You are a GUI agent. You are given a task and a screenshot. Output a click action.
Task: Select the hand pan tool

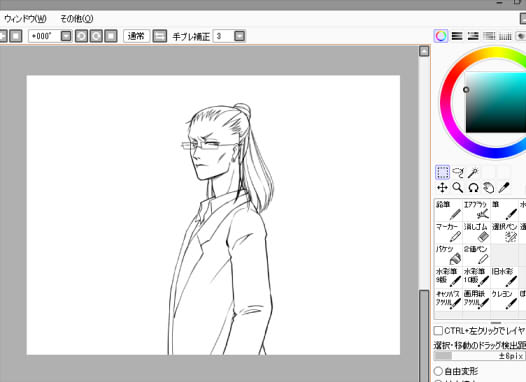pos(489,188)
